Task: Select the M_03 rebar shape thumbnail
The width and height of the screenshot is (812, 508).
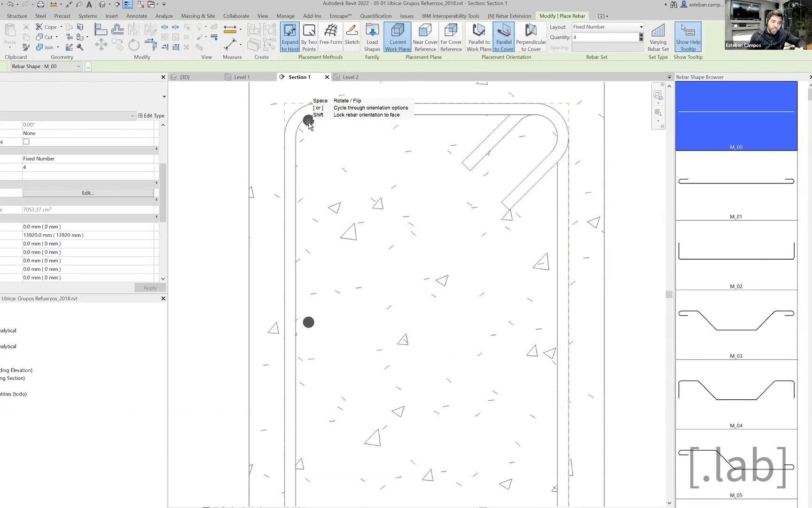Action: (x=736, y=325)
